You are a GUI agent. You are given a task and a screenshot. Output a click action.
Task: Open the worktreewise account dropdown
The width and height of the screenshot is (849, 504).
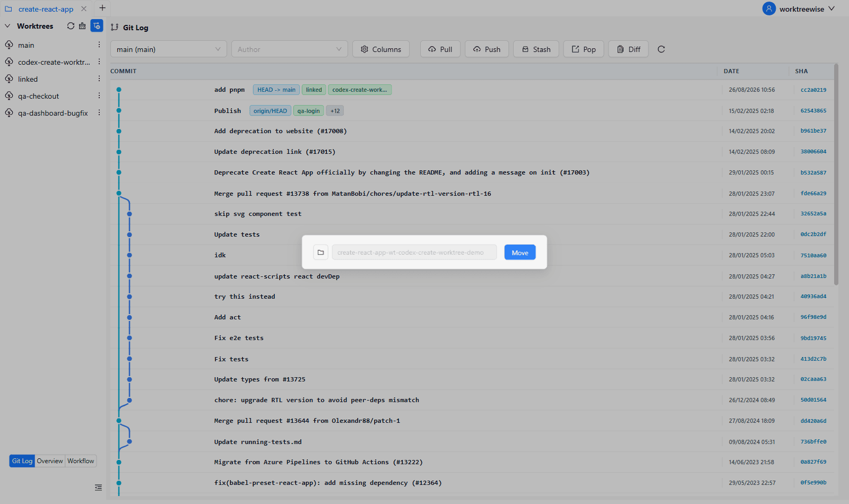807,9
